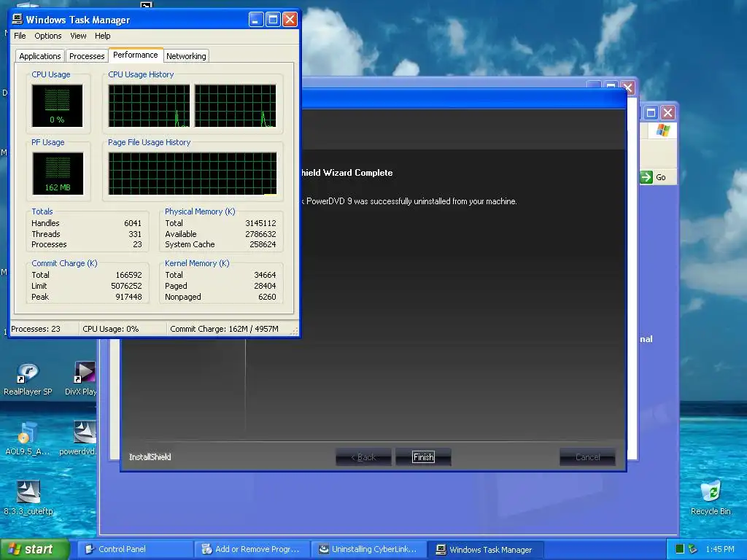Click the Commit Charge Peak 917448
This screenshot has width=747, height=560.
click(x=128, y=297)
